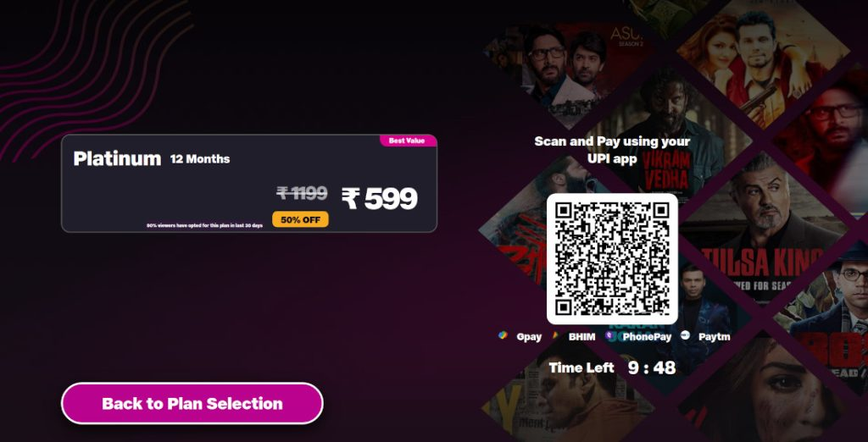Screen dimensions: 868x442
Task: Click the Paytm payment icon
Action: tap(685, 335)
